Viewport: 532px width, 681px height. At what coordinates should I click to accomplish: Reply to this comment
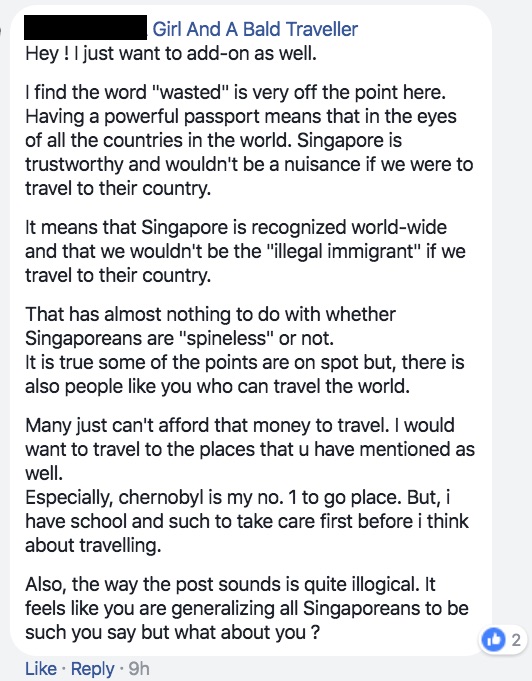click(x=93, y=668)
